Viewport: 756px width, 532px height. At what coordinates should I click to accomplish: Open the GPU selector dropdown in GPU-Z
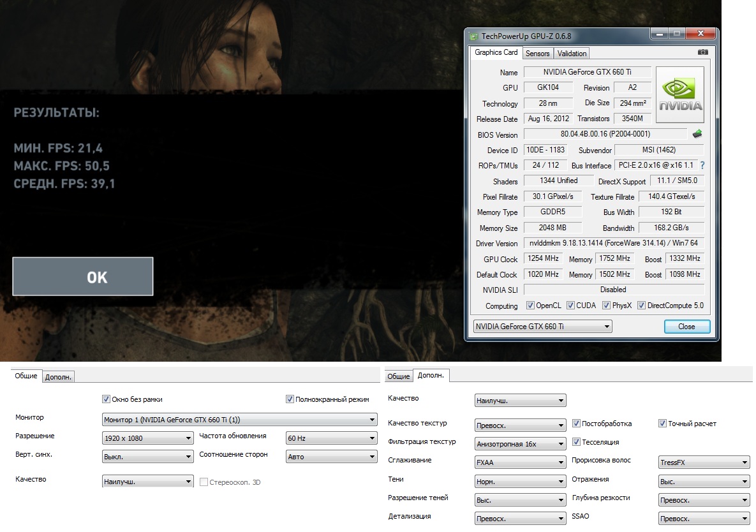click(x=542, y=327)
